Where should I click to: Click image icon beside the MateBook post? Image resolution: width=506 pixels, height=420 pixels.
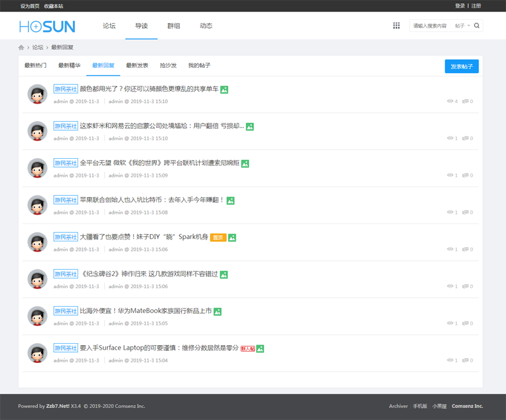218,312
